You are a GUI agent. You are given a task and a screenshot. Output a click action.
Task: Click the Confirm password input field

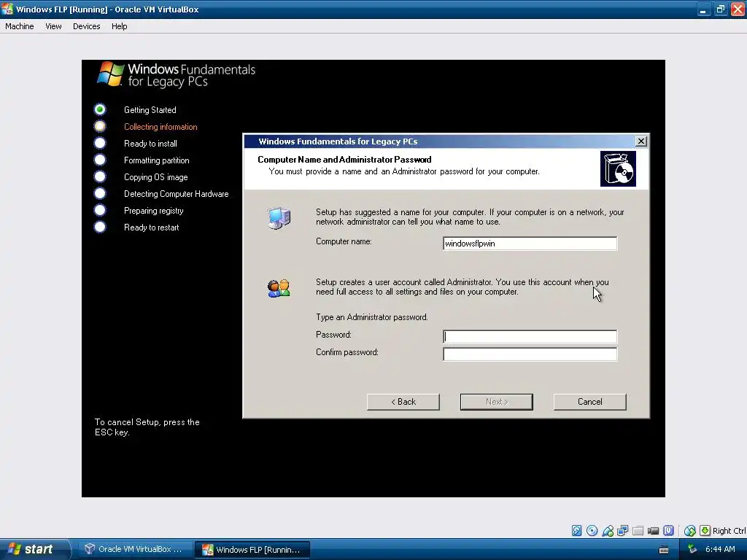[530, 354]
